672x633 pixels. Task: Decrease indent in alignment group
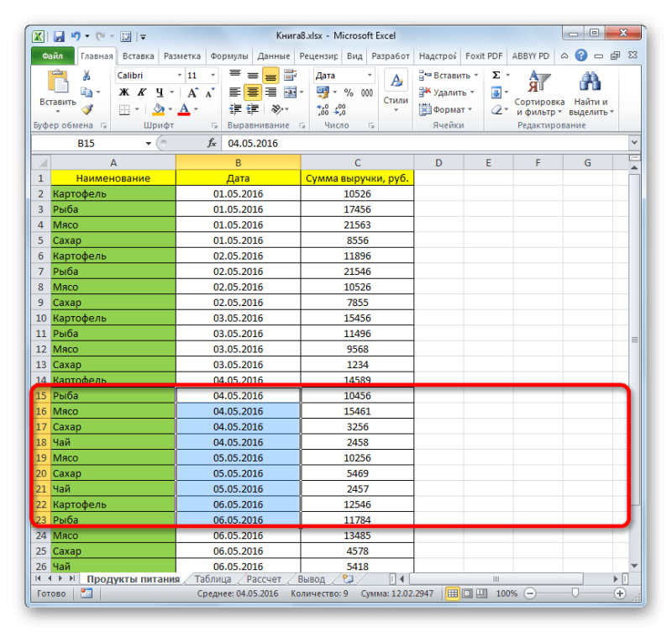click(235, 110)
